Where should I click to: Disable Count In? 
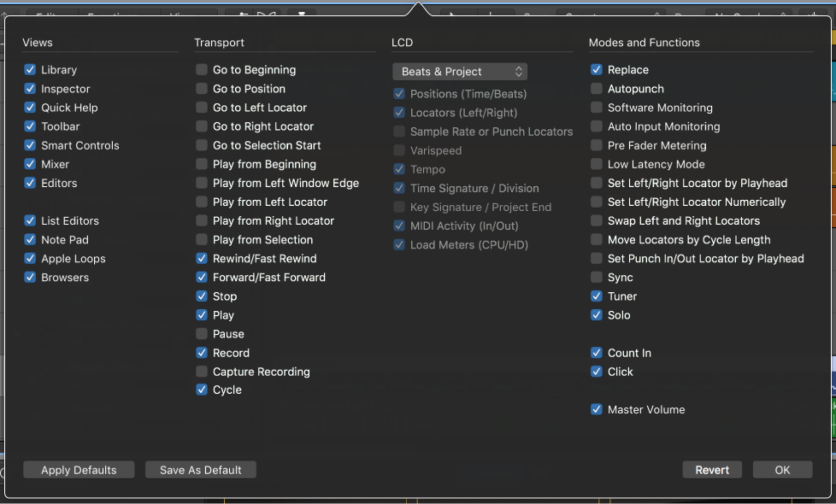point(596,352)
